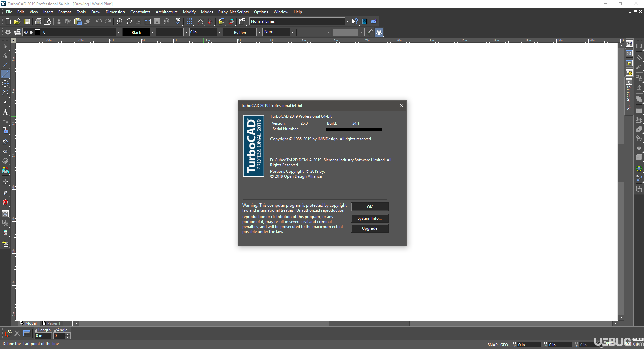This screenshot has width=644, height=349.
Task: Click the Zoom Extents icon
Action: (148, 21)
